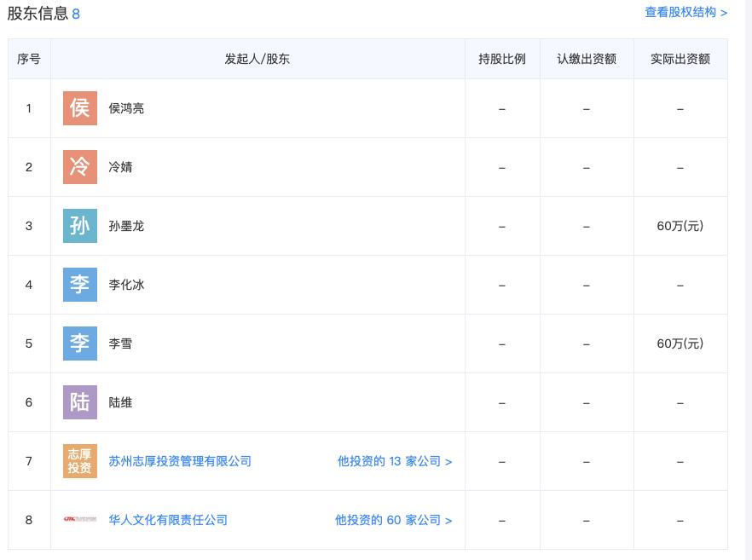
Task: Click the 志厚投资 company logo
Action: click(x=79, y=460)
